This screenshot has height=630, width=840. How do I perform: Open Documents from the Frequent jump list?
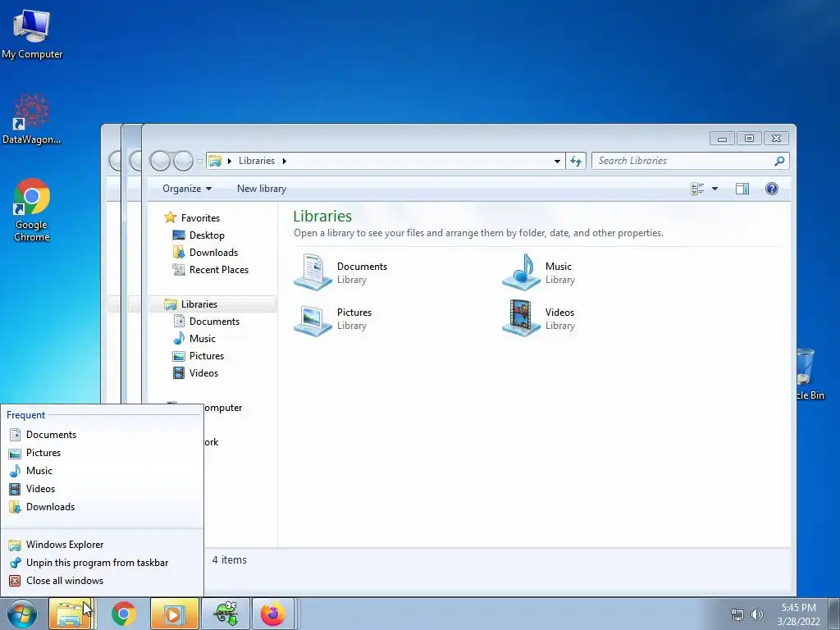pos(102,435)
